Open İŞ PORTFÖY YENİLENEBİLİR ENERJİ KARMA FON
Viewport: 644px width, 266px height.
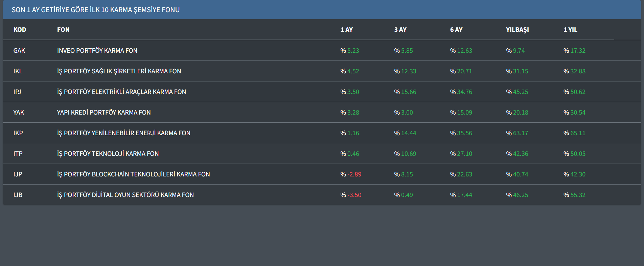[x=124, y=133]
